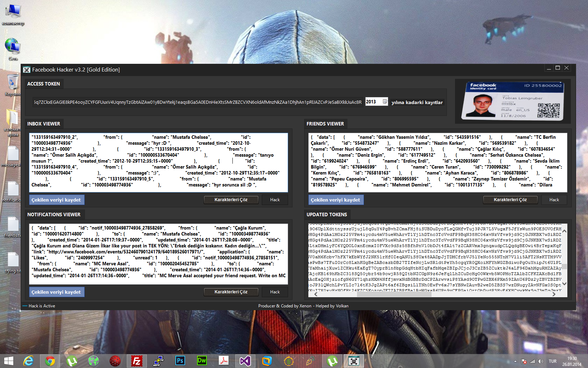Click the 'yılına kadarki kayıtlar' label
Viewport: 588px width, 368px height.
[417, 102]
